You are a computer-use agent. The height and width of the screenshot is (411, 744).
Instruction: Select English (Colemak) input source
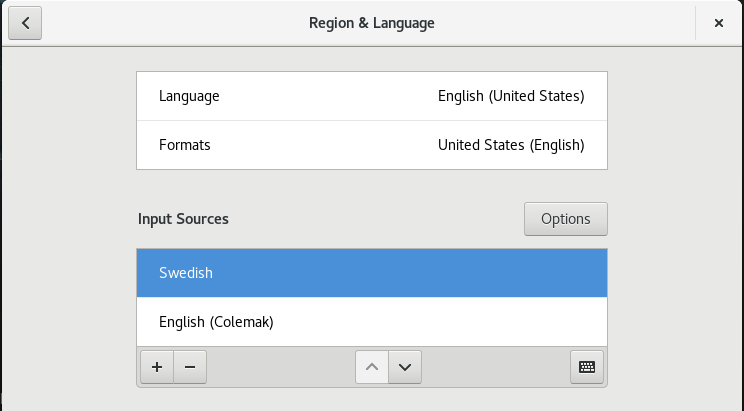tap(372, 322)
